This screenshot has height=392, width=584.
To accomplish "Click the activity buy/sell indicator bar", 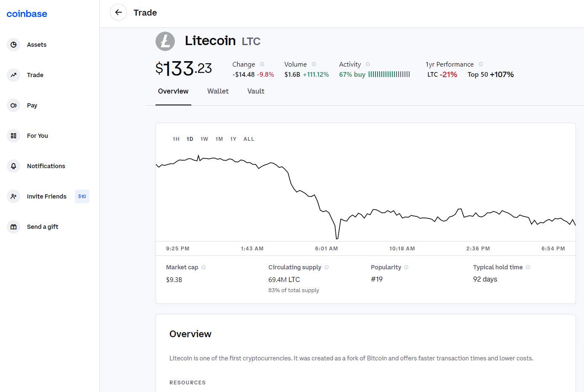I will pos(389,74).
